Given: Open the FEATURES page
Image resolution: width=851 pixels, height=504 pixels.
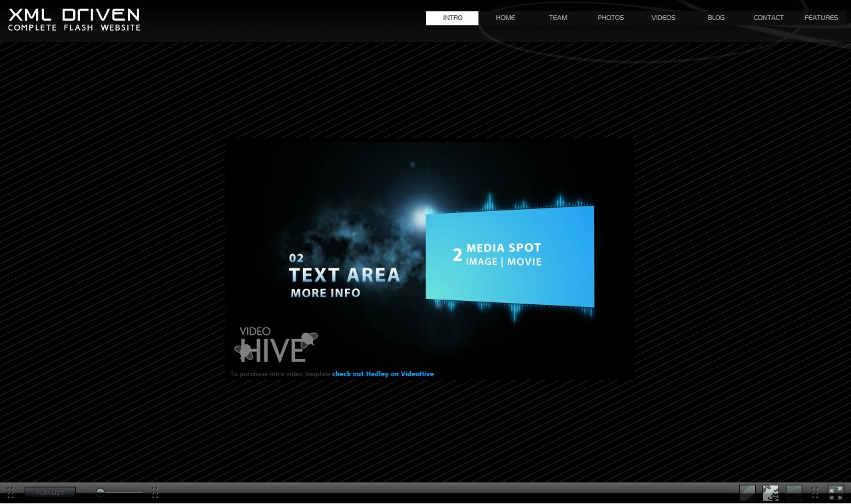Looking at the screenshot, I should click(820, 18).
